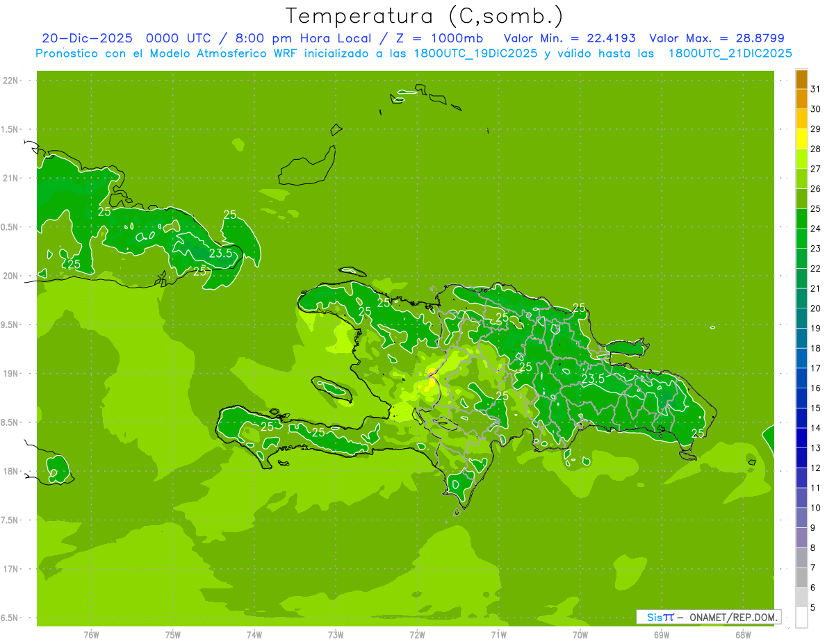This screenshot has height=644, width=834.
Task: Click the "72W" longitude label
Action: click(x=417, y=634)
